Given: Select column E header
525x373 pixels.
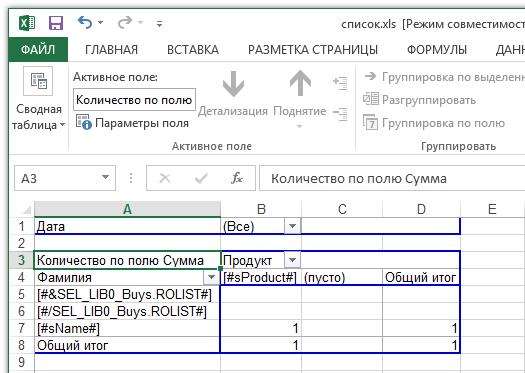Looking at the screenshot, I should pos(492,209).
